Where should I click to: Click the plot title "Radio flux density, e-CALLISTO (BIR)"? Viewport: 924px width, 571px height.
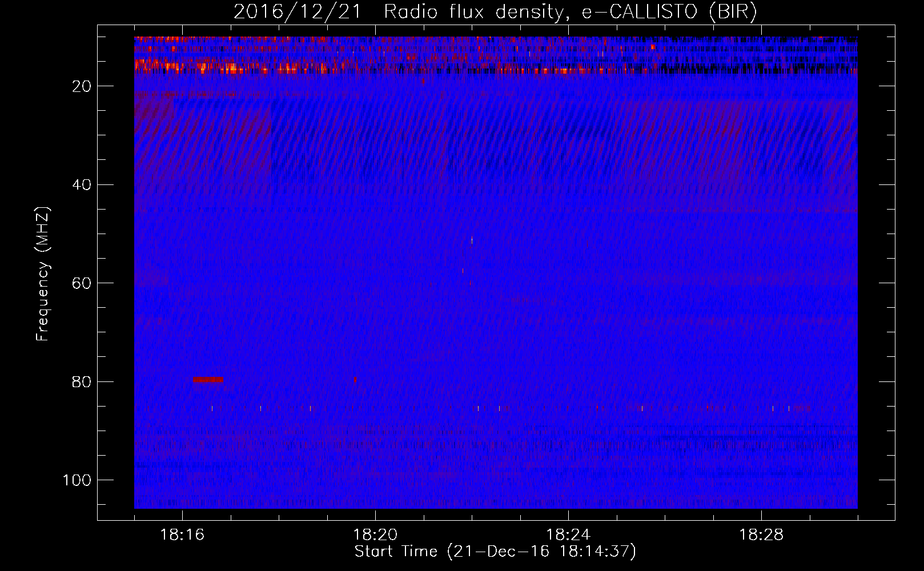coord(571,11)
